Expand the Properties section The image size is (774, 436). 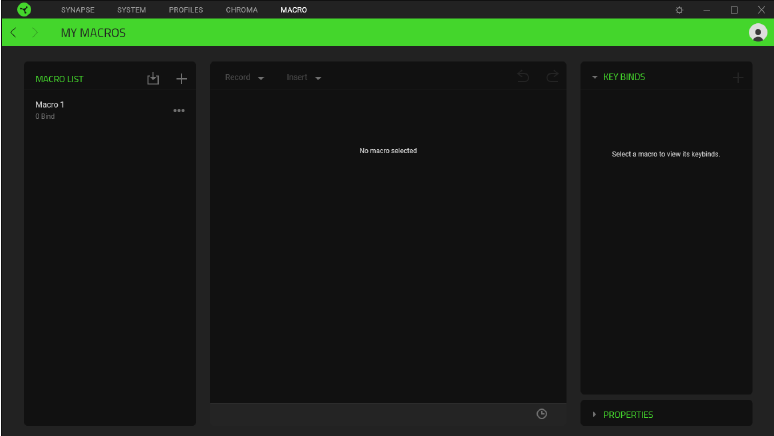point(594,414)
